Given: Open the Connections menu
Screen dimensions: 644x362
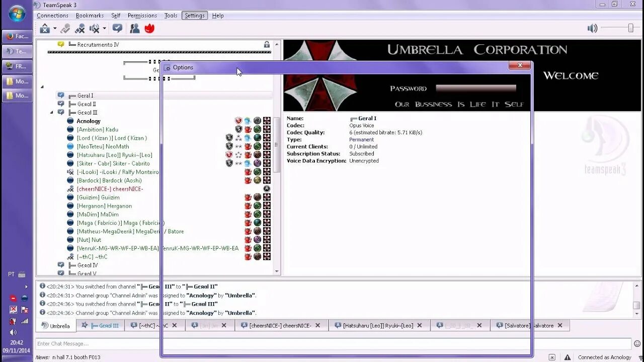Looking at the screenshot, I should point(52,16).
